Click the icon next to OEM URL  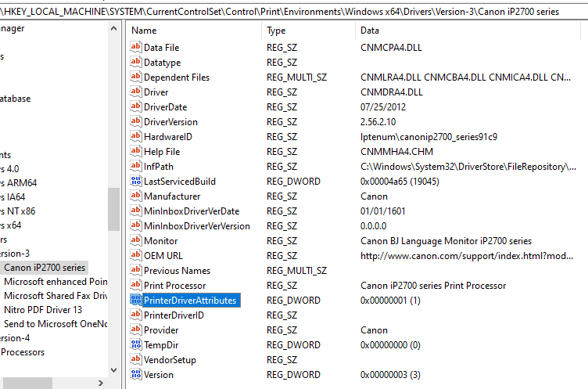[x=136, y=255]
